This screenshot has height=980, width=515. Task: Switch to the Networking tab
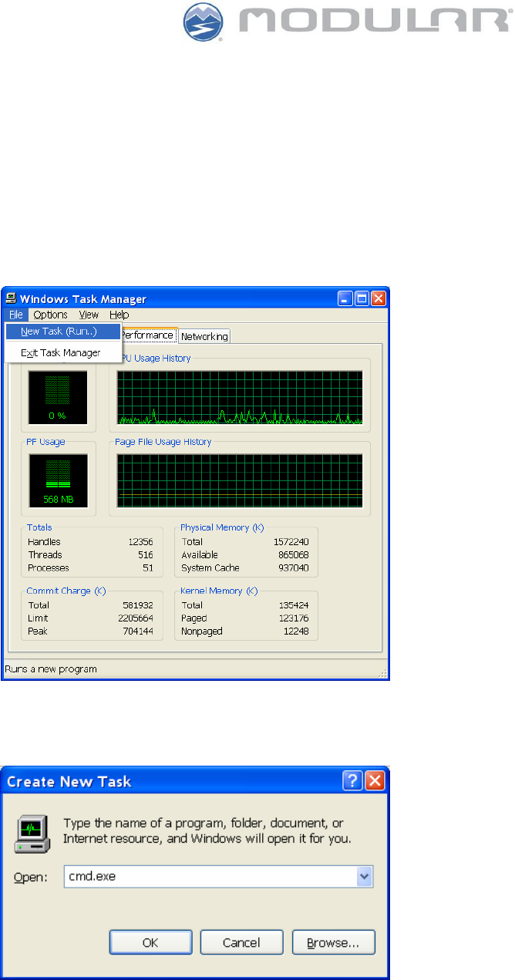tap(204, 337)
